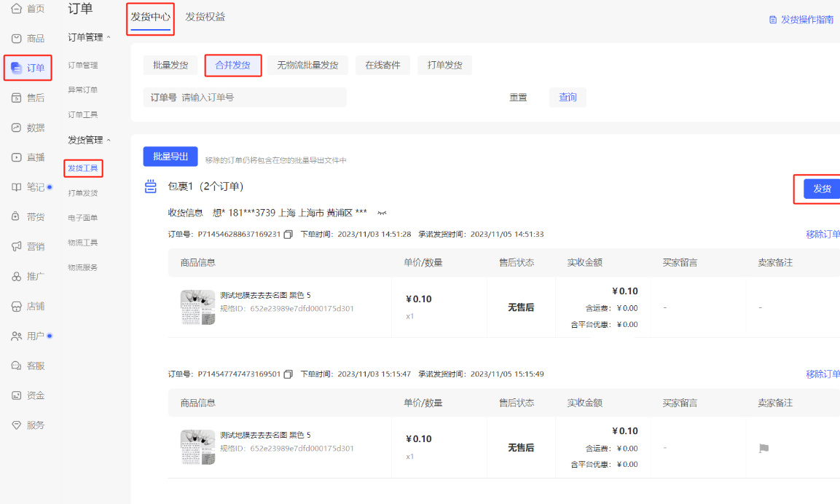Click the 订单号 input field

(245, 98)
